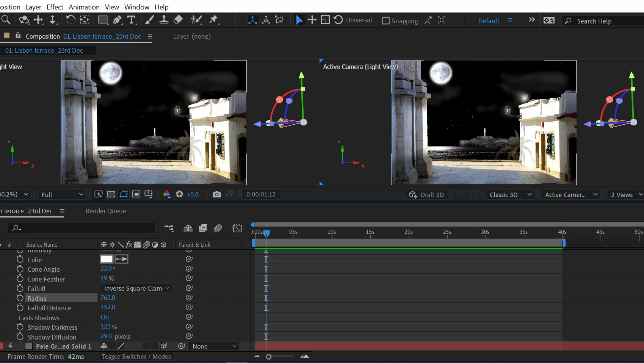Enable the Snapping checkbox

point(386,21)
